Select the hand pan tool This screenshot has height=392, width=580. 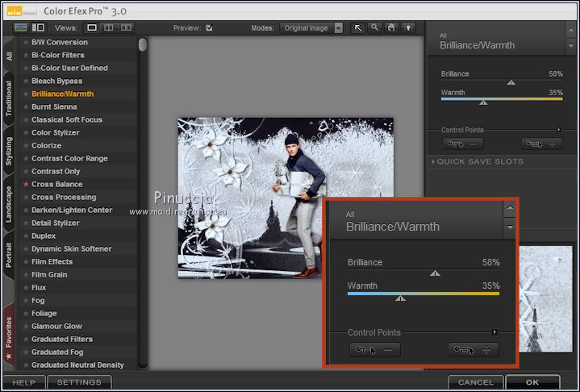pyautogui.click(x=391, y=27)
